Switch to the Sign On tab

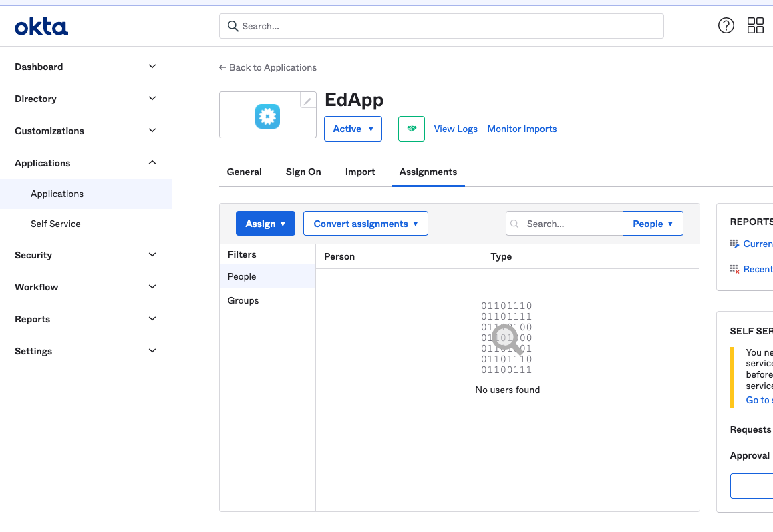[x=303, y=172]
